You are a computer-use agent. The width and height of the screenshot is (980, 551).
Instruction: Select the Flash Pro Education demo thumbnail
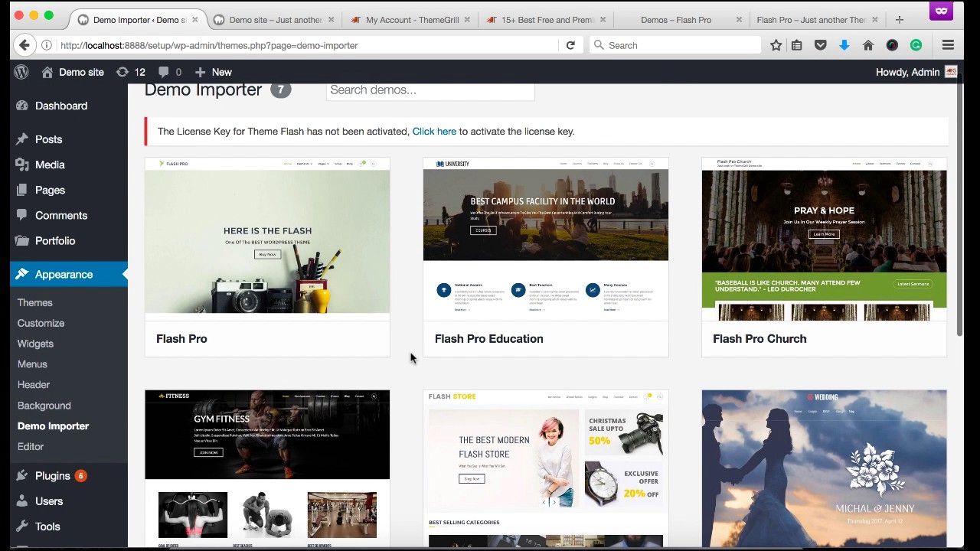pyautogui.click(x=546, y=239)
